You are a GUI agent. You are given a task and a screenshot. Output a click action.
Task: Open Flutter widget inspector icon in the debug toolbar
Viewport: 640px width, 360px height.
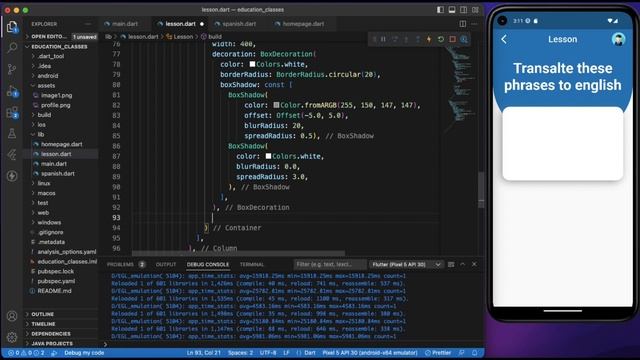tap(464, 39)
